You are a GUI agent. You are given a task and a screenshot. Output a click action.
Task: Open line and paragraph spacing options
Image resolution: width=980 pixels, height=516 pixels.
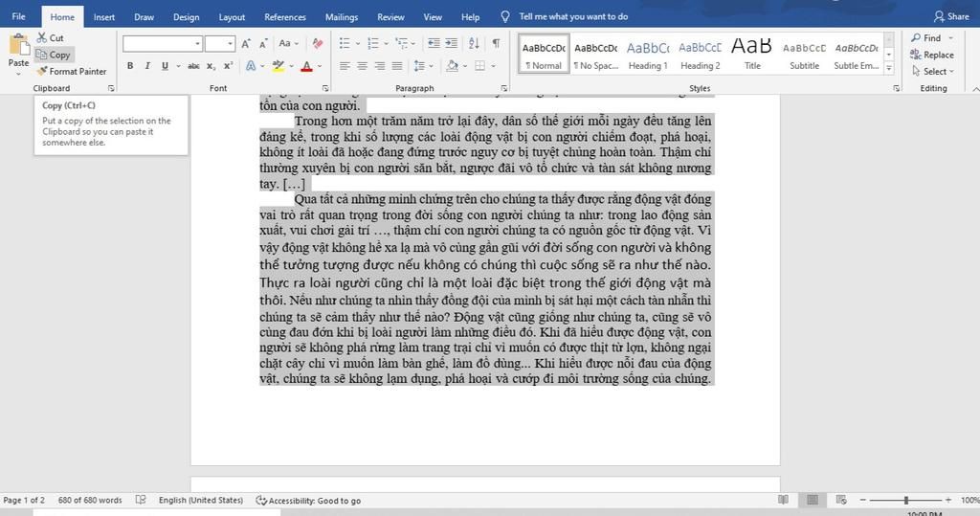pyautogui.click(x=419, y=66)
